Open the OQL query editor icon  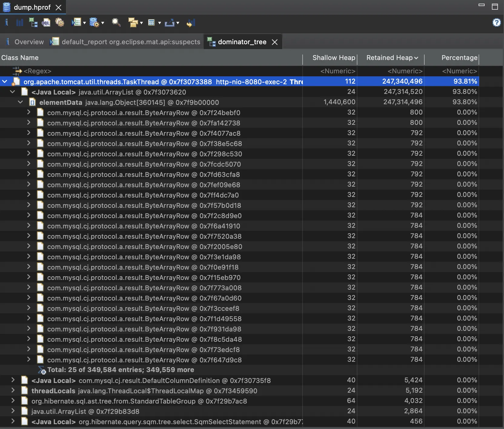coord(46,22)
